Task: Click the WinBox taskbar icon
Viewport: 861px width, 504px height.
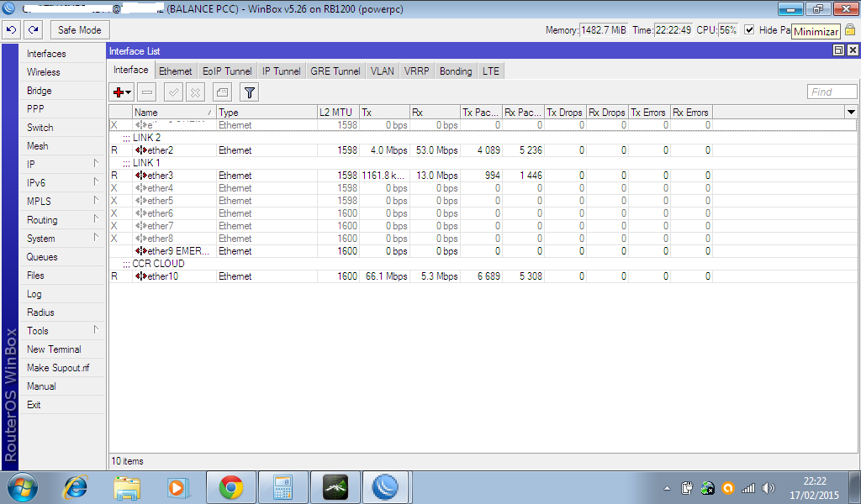Action: tap(385, 487)
